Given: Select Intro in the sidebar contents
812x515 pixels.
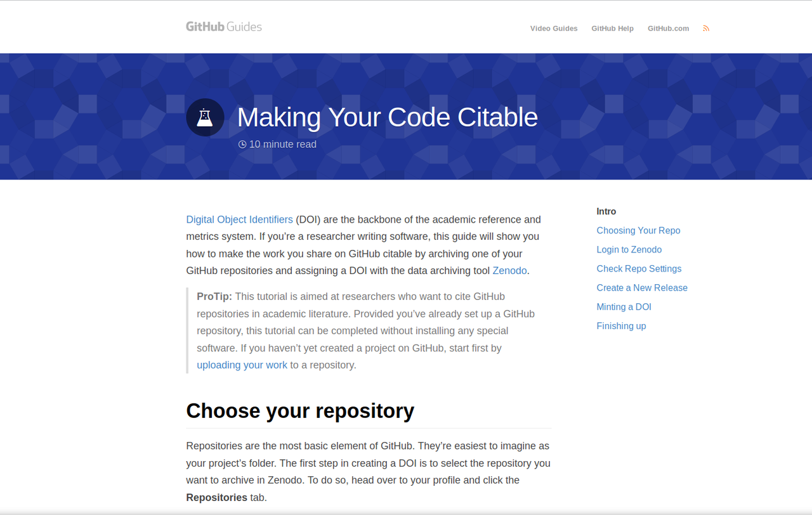Looking at the screenshot, I should 606,211.
